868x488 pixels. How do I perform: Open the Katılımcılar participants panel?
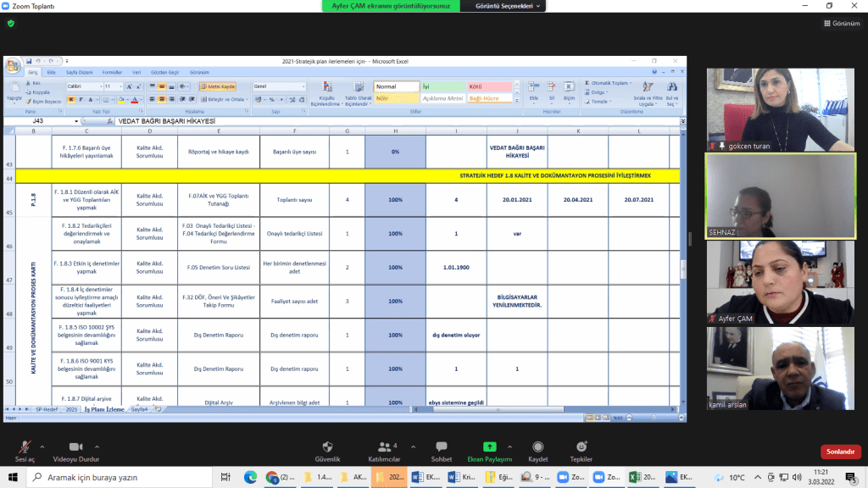(x=386, y=446)
